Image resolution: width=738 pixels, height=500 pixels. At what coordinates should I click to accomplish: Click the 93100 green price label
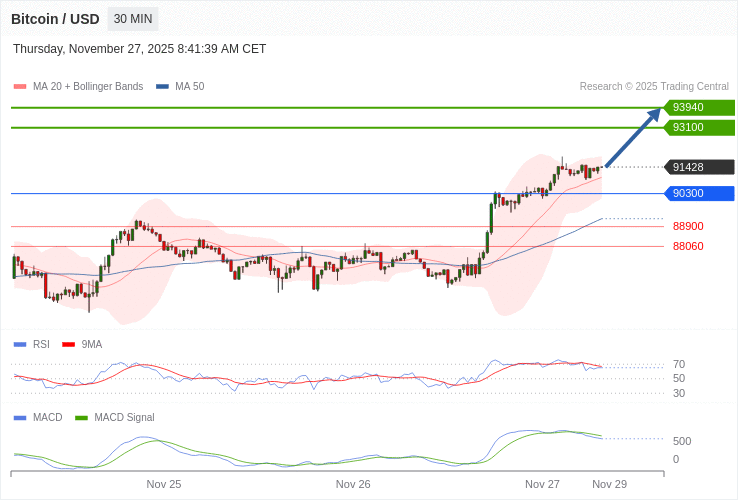click(x=698, y=127)
